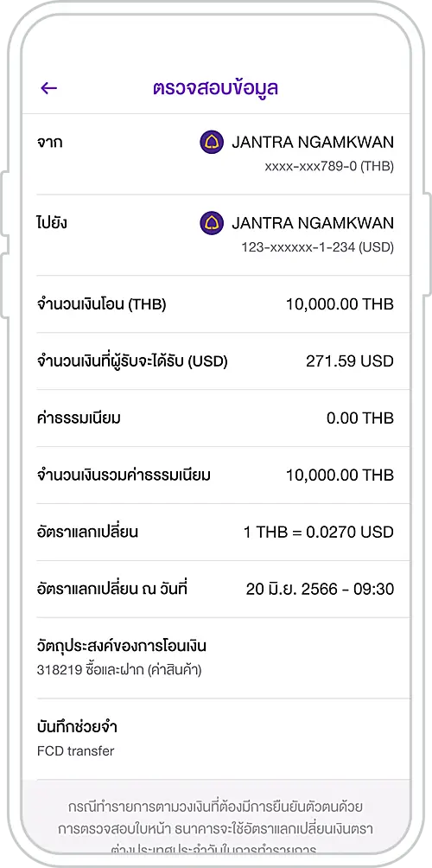Tap the purple back arrow icon
Viewport: 432px width, 868px height.
click(x=49, y=87)
